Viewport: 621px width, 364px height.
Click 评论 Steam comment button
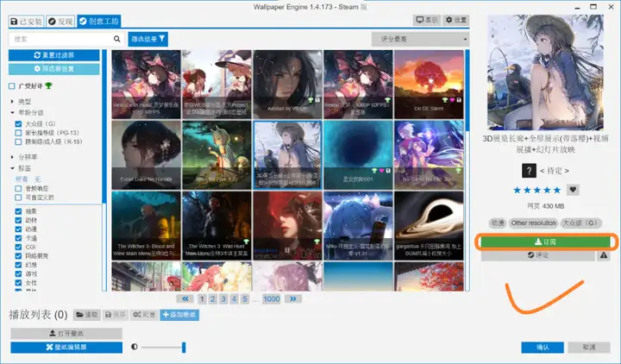(x=538, y=255)
